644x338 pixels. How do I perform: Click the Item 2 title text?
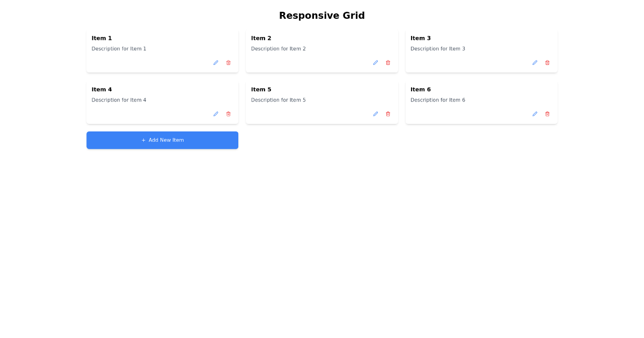coord(261,38)
